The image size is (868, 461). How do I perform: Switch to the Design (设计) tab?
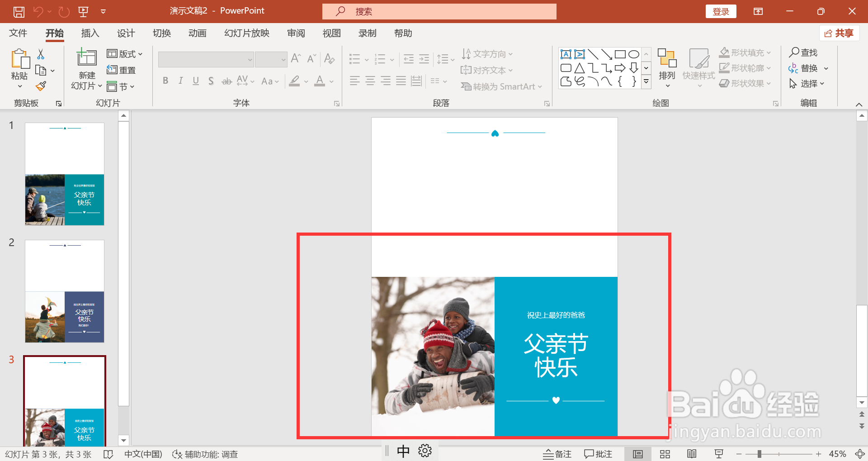tap(126, 33)
